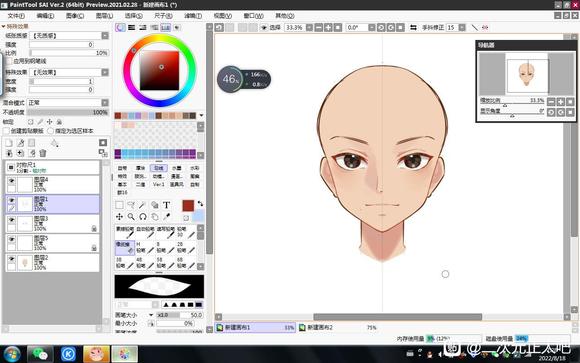Click the undo arrow in canvas toolbar
The image size is (580, 363).
tap(219, 27)
